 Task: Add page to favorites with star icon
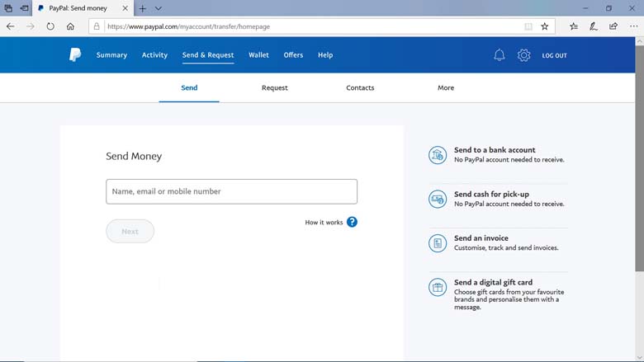[x=545, y=26]
